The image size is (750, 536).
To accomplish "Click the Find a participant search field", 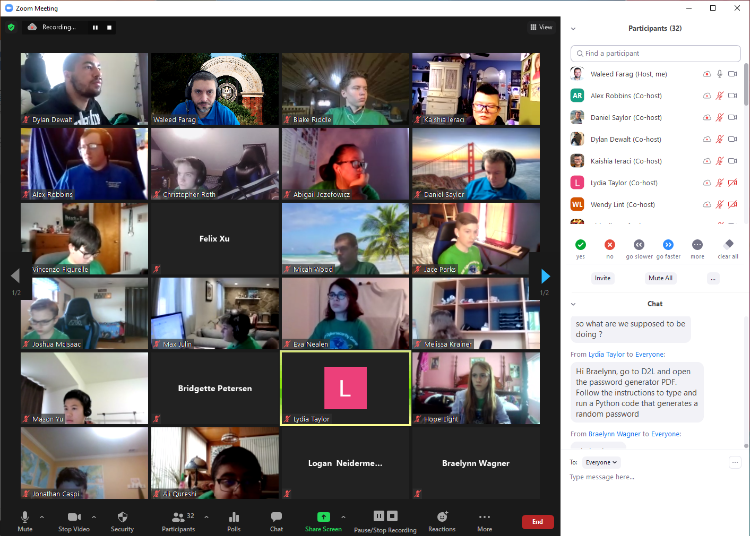I will [655, 54].
